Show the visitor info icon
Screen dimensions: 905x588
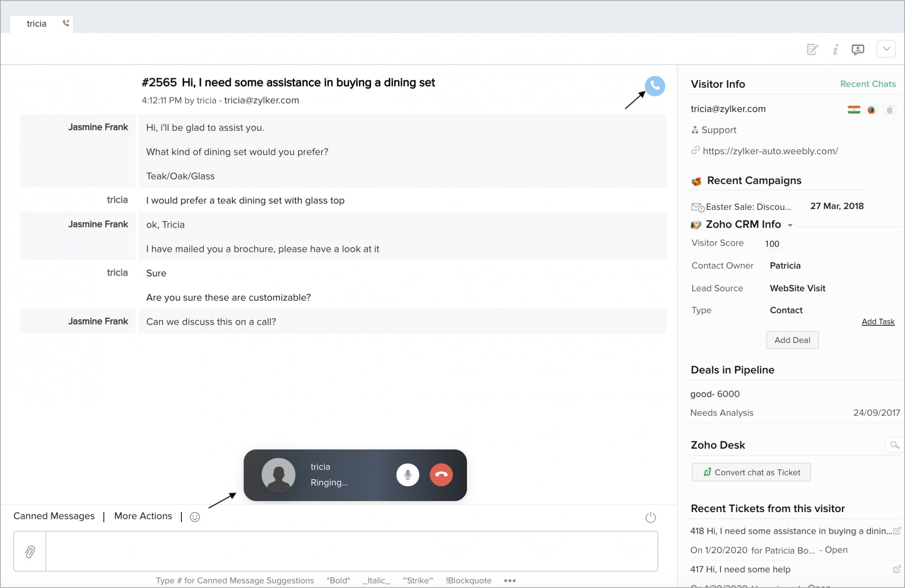[835, 49]
